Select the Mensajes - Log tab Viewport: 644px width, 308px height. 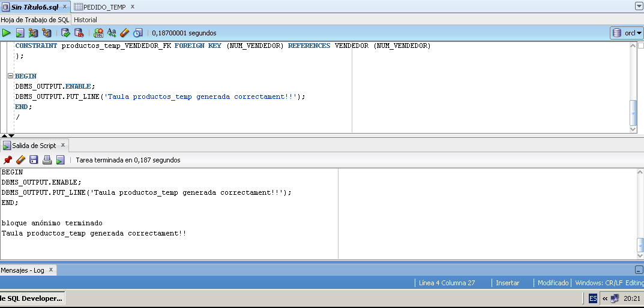22,270
